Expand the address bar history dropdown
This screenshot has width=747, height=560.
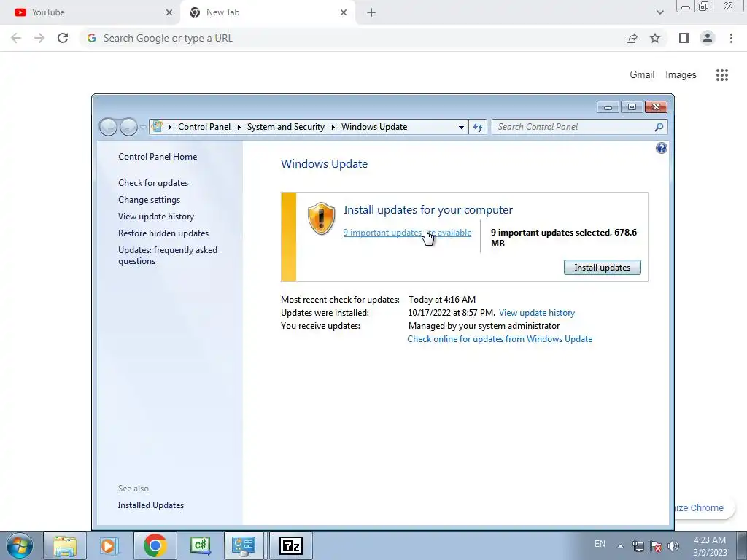coord(461,127)
